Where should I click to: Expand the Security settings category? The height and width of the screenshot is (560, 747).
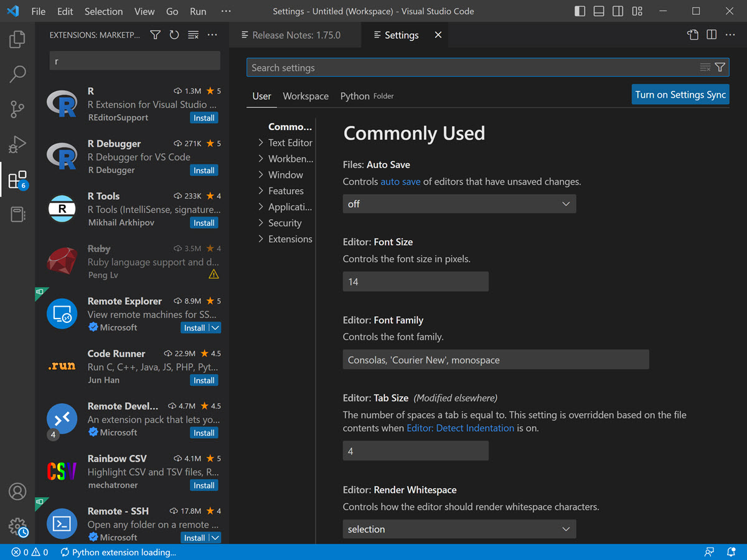pos(280,223)
